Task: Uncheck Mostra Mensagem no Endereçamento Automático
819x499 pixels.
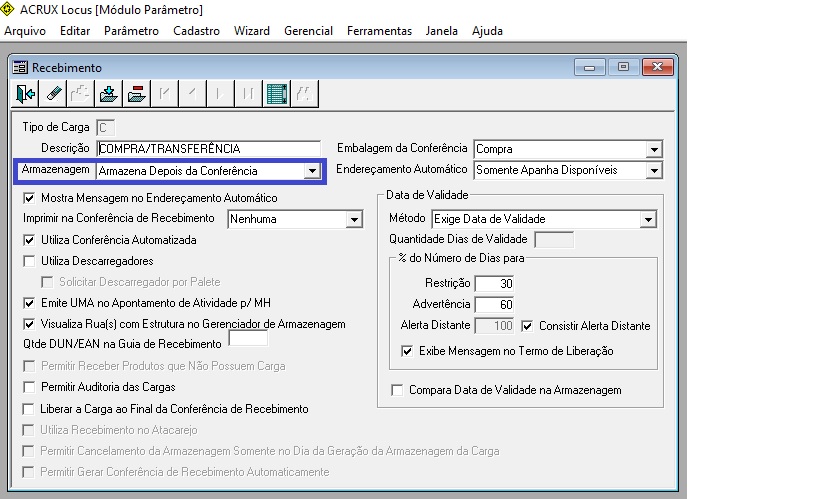Action: 29,198
